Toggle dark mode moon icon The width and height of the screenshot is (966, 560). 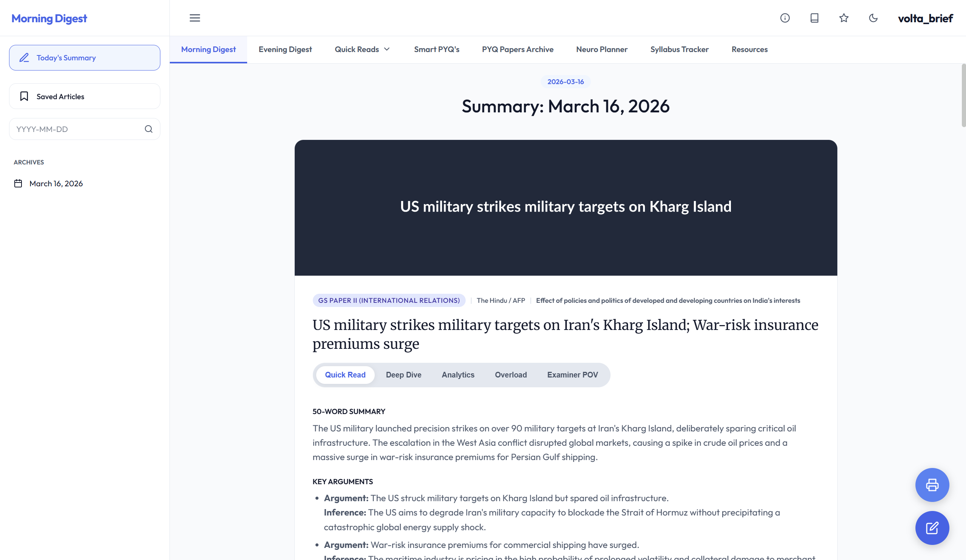tap(873, 18)
